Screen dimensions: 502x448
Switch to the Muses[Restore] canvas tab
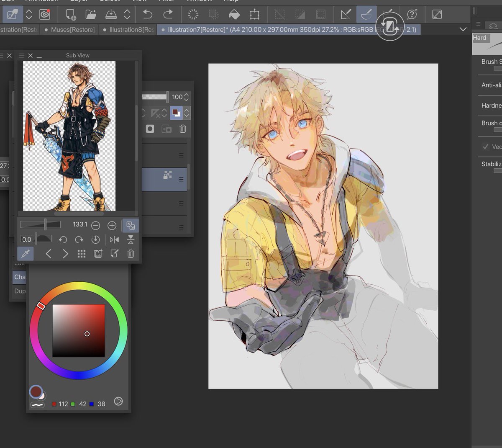click(69, 30)
